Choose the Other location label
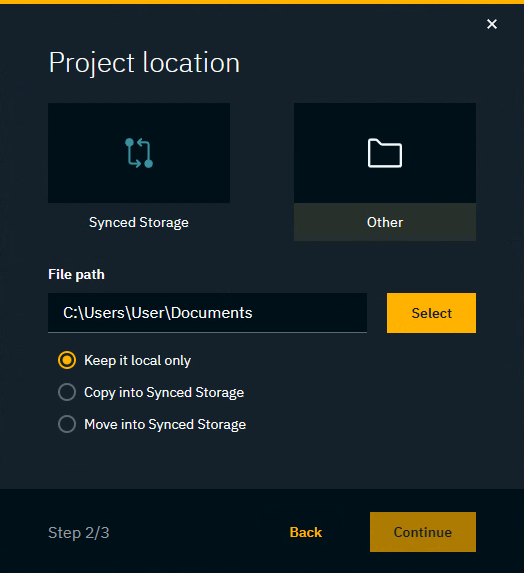The image size is (524, 573). click(x=385, y=222)
